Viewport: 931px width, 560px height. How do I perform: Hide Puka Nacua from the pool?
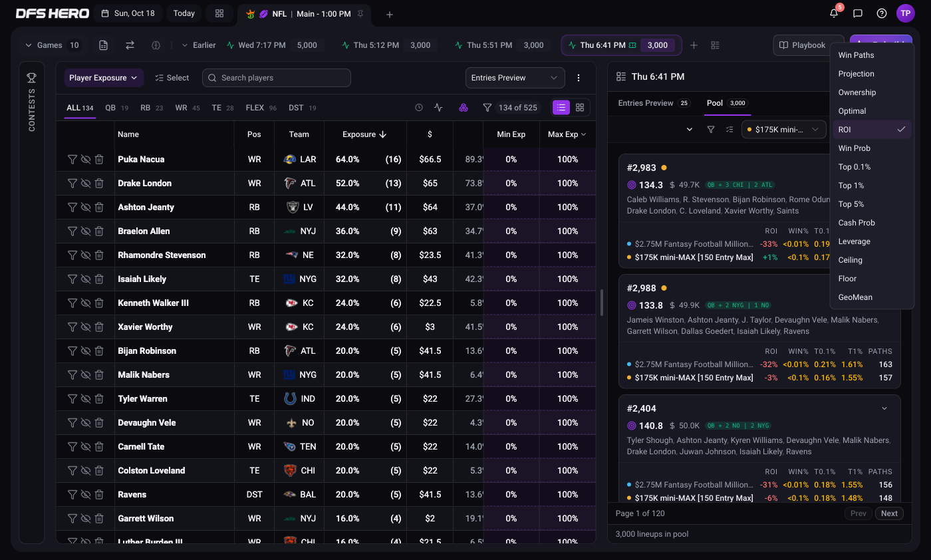[x=86, y=160]
